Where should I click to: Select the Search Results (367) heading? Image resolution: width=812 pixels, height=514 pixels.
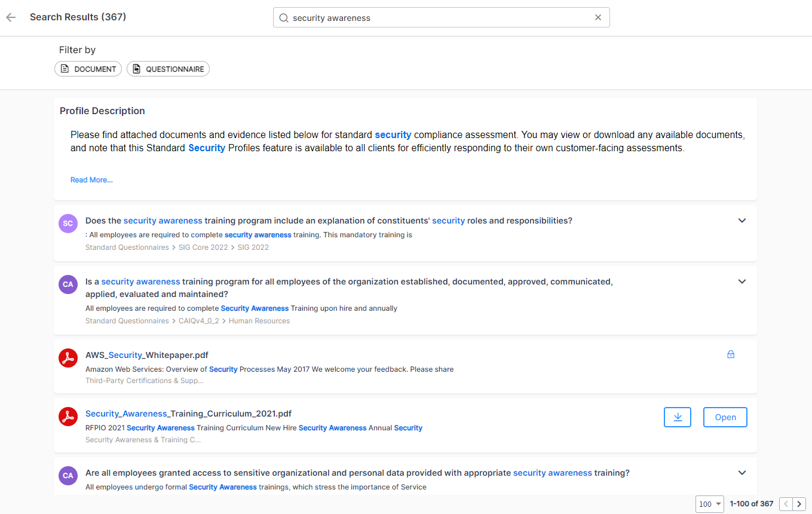78,17
